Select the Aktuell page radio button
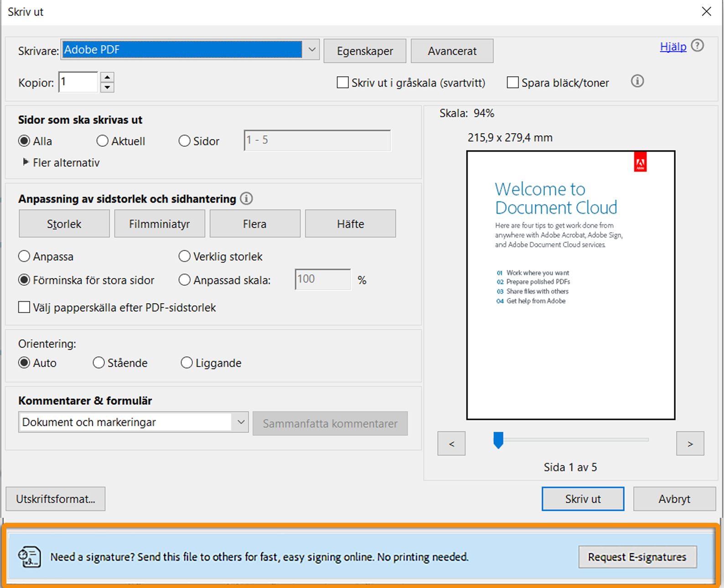The height and width of the screenshot is (588, 724). click(x=102, y=141)
